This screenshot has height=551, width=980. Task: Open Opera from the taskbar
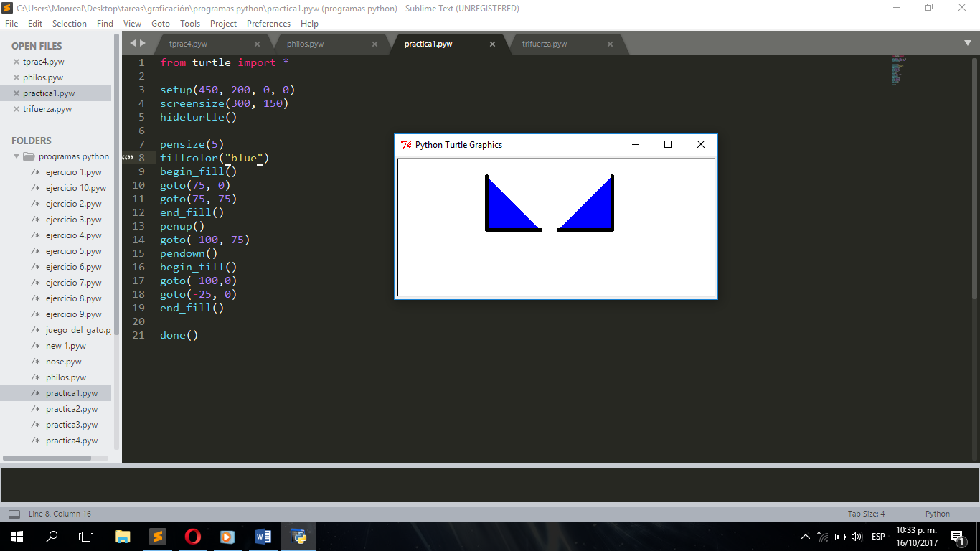(193, 536)
